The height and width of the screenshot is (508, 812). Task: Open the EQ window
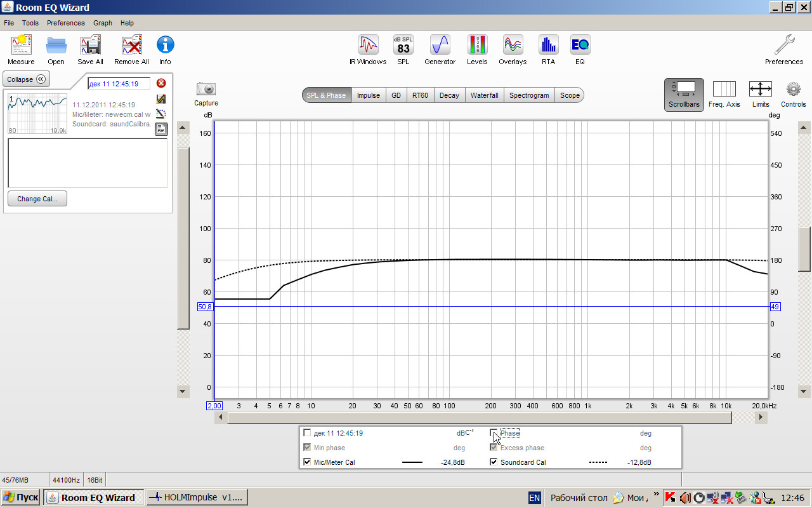pyautogui.click(x=580, y=46)
